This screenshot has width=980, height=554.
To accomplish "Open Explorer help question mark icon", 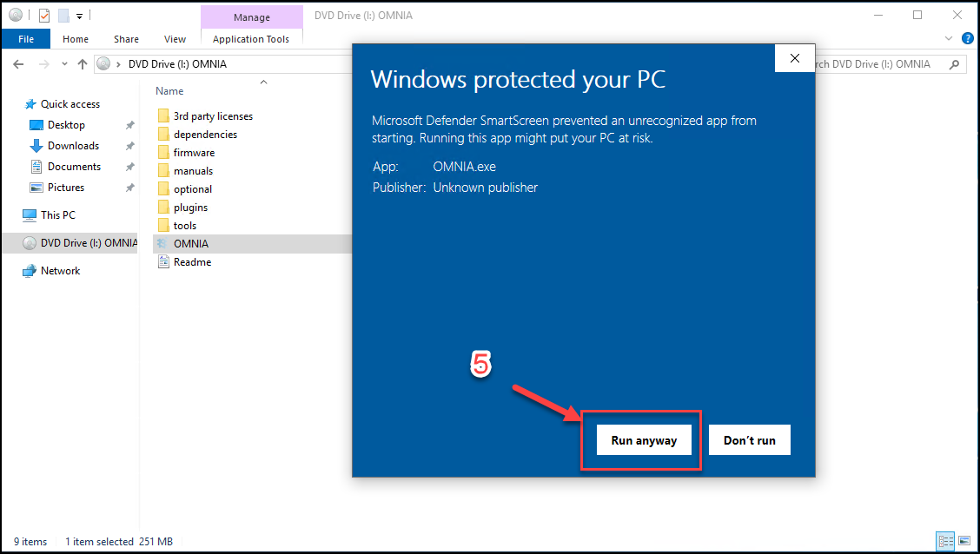I will [x=968, y=39].
